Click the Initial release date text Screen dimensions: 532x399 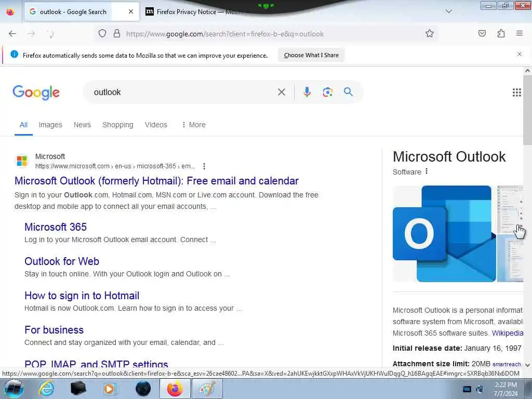(x=457, y=349)
